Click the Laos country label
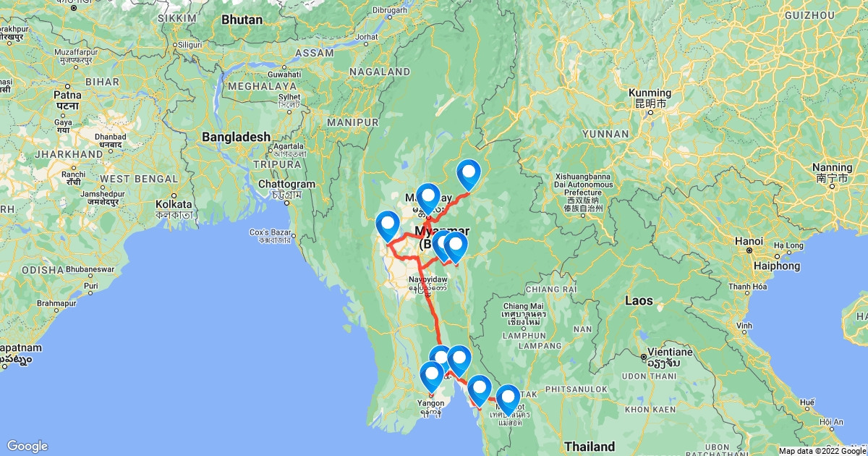 point(639,300)
